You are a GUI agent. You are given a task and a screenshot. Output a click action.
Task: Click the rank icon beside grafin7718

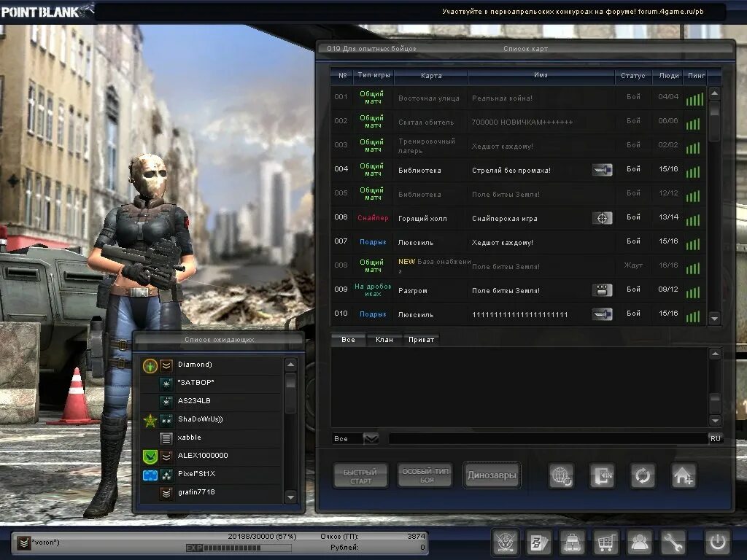pyautogui.click(x=166, y=493)
